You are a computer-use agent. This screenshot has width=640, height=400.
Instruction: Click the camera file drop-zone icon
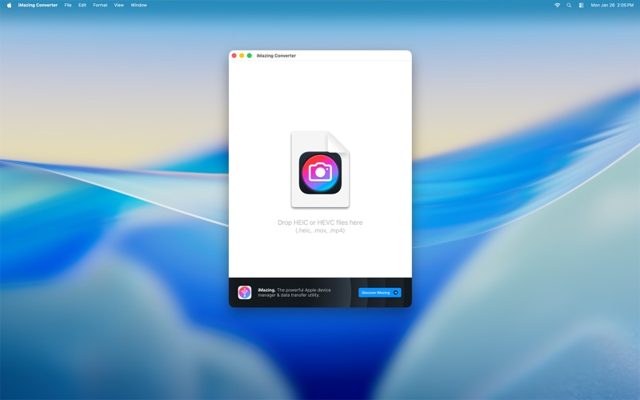(320, 169)
